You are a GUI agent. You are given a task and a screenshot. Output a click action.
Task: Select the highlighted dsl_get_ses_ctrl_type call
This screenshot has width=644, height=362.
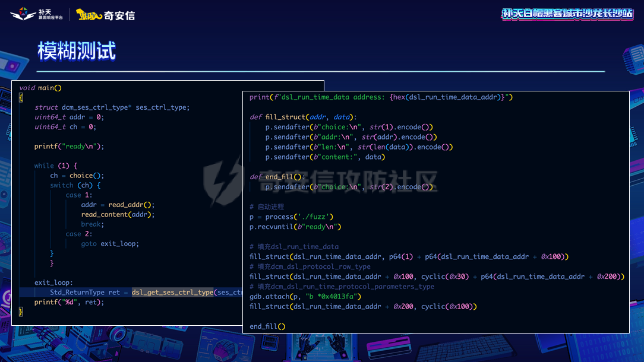(x=172, y=292)
